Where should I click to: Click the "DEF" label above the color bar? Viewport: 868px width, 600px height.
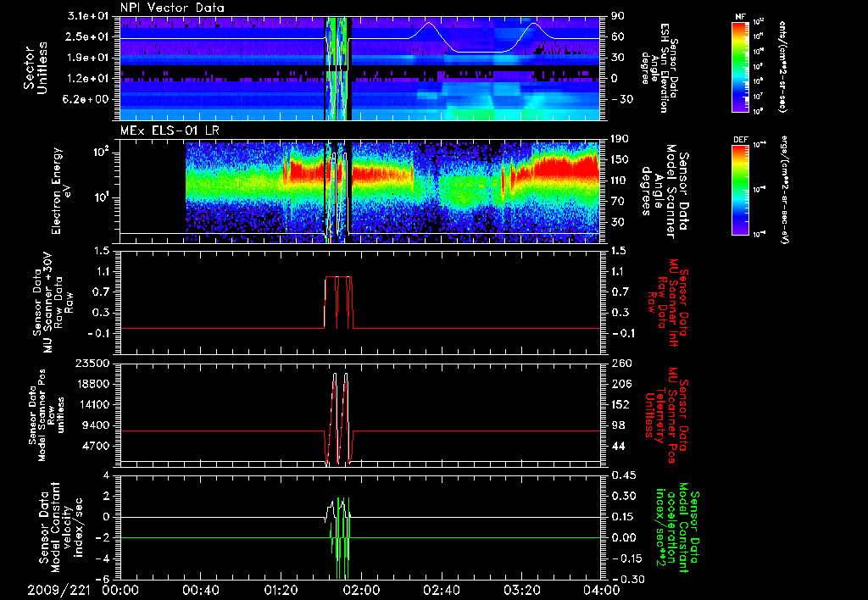click(741, 140)
